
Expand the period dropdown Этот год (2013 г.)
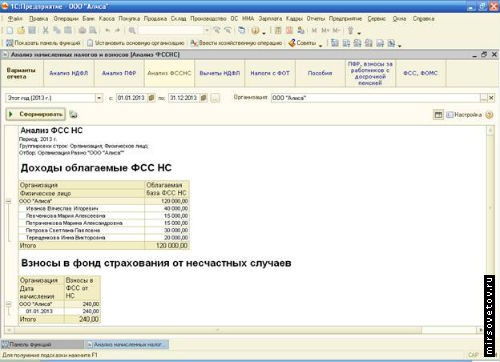click(99, 98)
